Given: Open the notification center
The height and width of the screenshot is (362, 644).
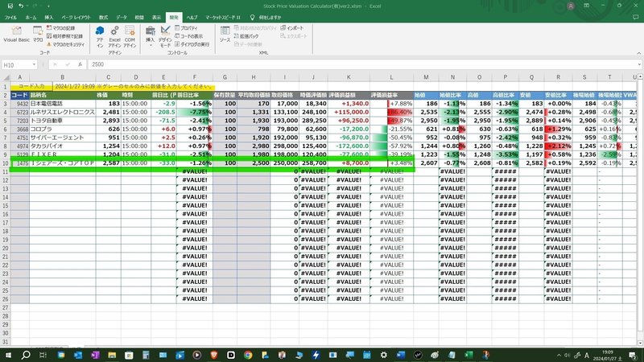Looking at the screenshot, I should pyautogui.click(x=633, y=355).
